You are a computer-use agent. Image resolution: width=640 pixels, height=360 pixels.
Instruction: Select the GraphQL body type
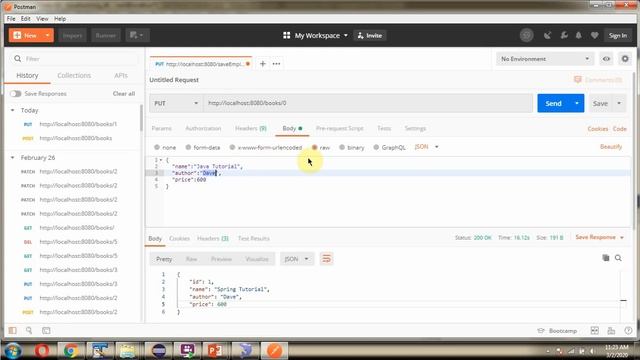click(376, 147)
